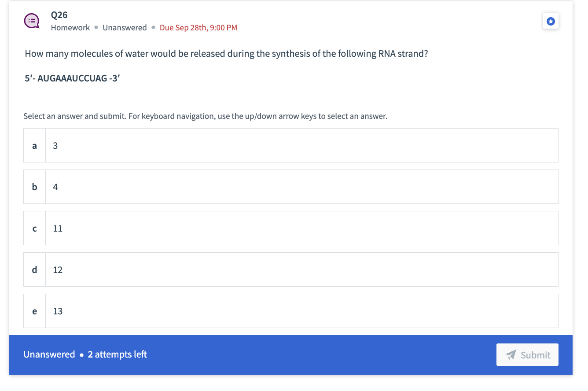Click the Homework label

click(x=70, y=27)
